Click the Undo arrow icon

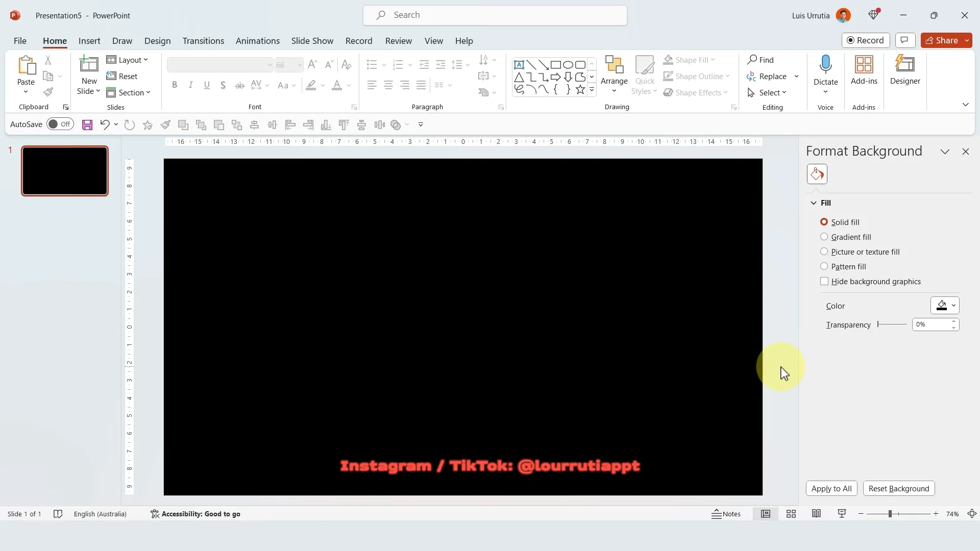click(x=105, y=124)
